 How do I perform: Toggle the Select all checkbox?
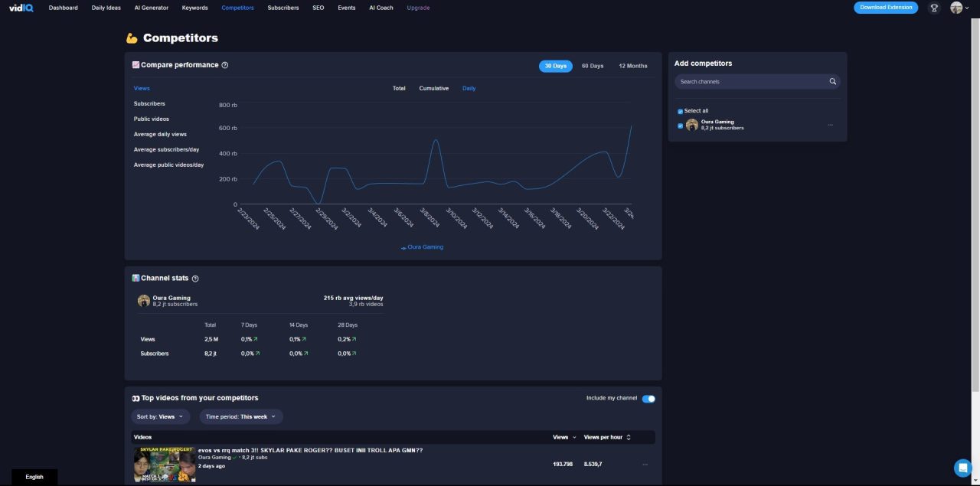680,112
